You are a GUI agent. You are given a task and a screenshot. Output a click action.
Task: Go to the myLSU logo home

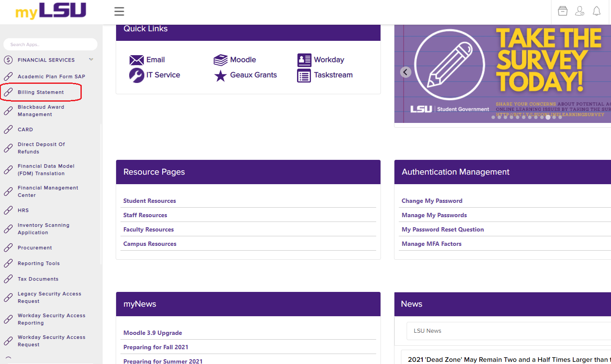(x=50, y=11)
